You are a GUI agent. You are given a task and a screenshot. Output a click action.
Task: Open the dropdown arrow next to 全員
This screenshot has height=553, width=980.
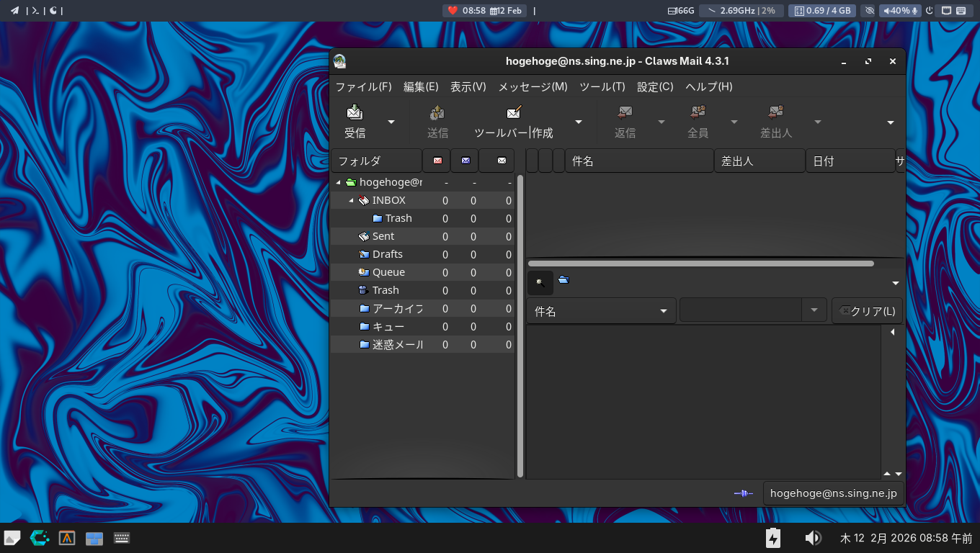(734, 122)
